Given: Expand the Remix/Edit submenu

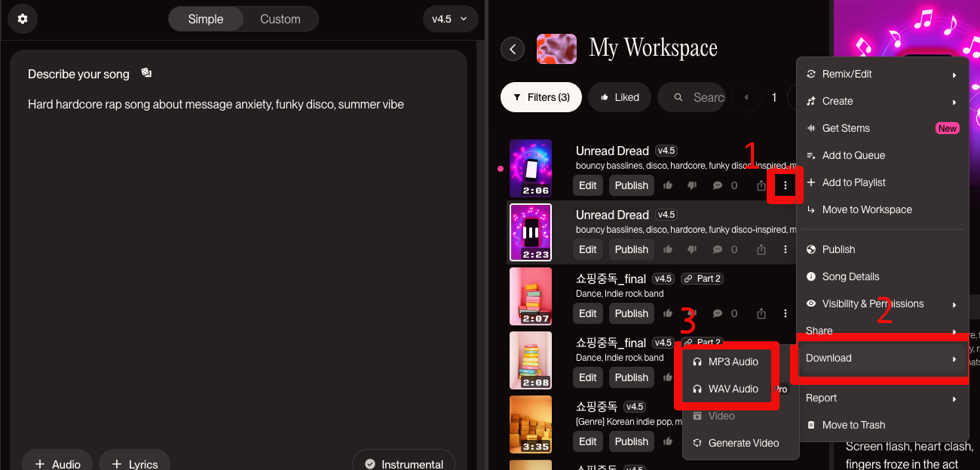Looking at the screenshot, I should 882,74.
